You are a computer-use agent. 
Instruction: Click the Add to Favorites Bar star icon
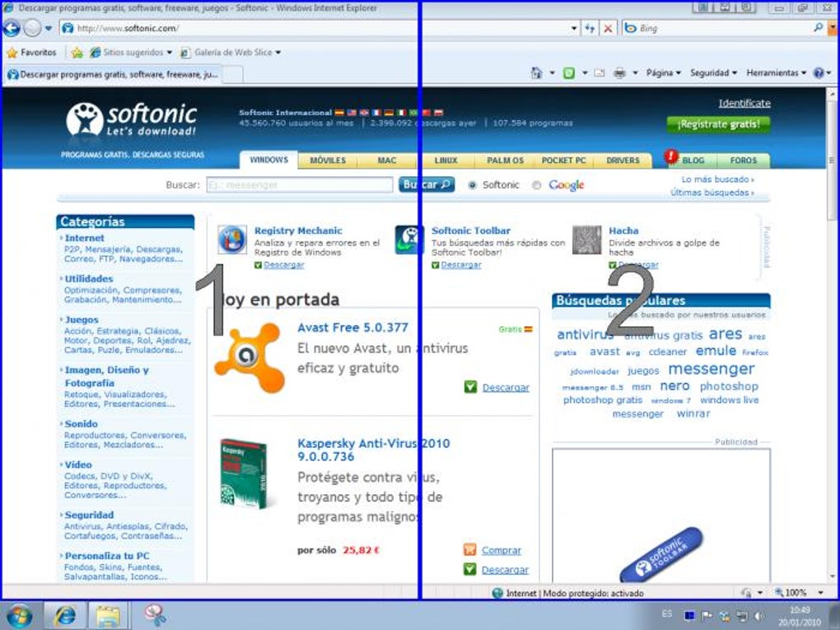(x=77, y=53)
